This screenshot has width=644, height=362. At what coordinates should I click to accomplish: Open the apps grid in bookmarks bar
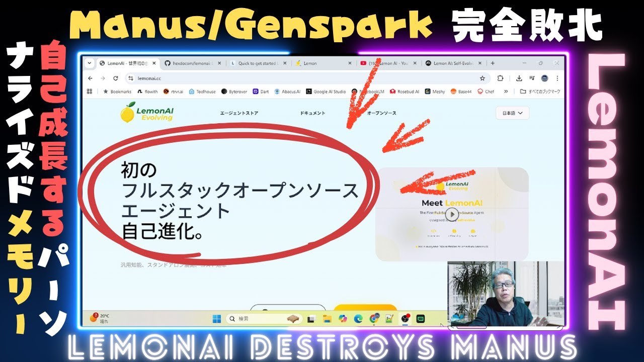tap(90, 92)
